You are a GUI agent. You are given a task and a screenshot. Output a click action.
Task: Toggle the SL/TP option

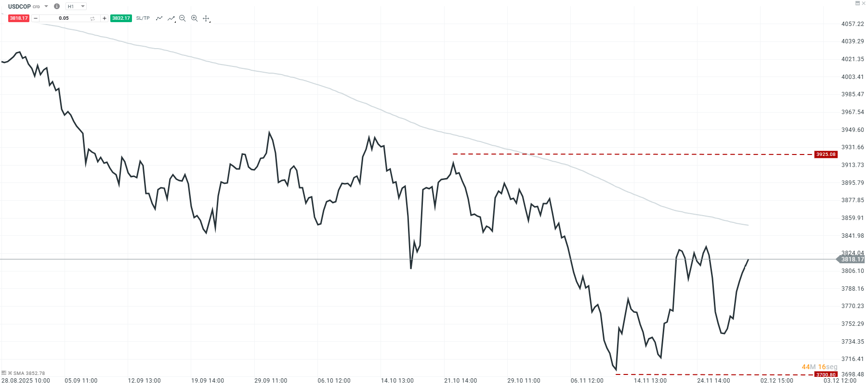[143, 18]
